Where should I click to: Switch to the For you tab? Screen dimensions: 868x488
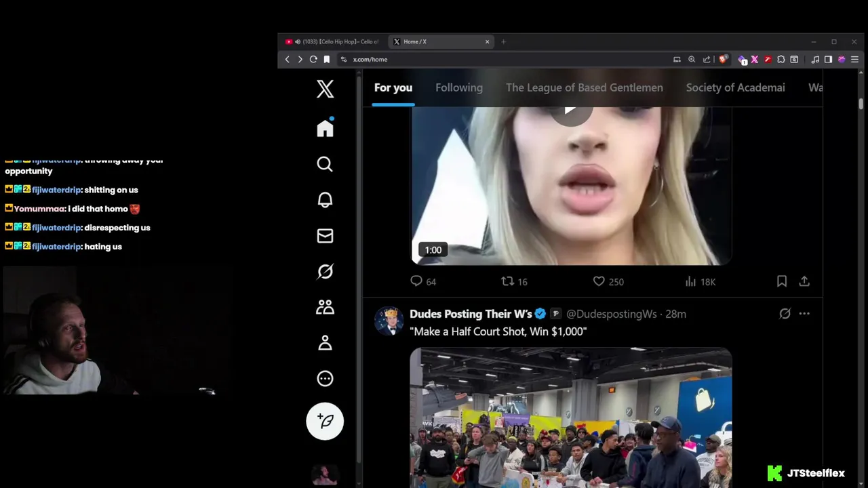click(x=393, y=87)
